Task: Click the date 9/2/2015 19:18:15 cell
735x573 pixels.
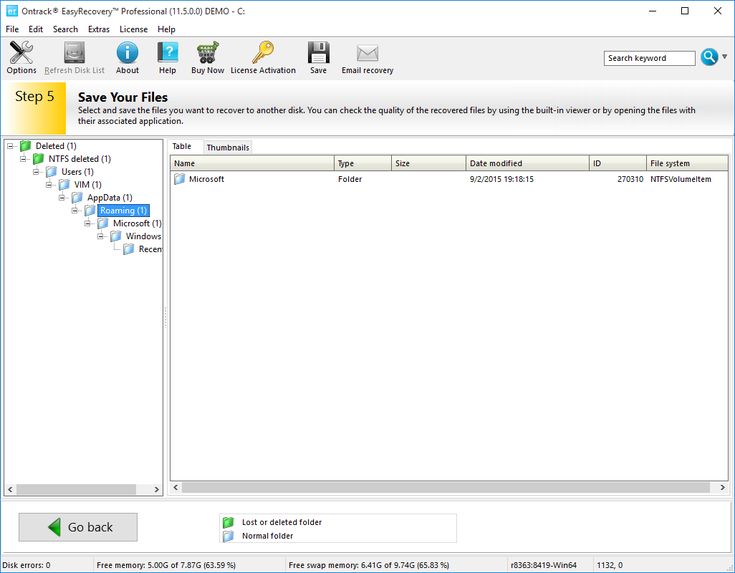Action: tap(502, 179)
